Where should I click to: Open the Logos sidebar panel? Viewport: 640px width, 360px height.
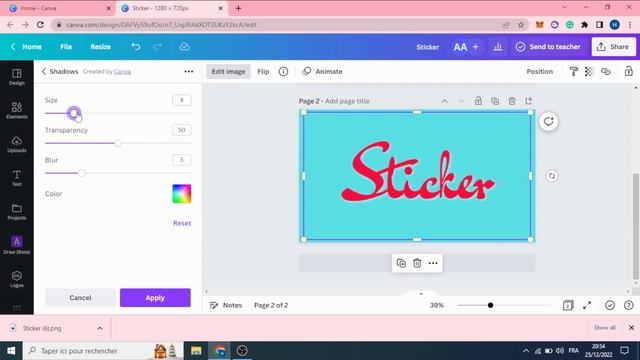pyautogui.click(x=17, y=279)
